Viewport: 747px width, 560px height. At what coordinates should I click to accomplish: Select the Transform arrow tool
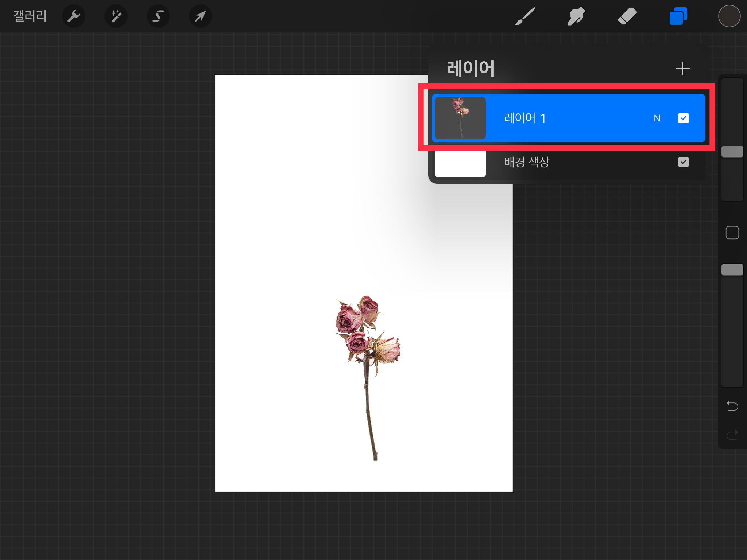(x=200, y=16)
